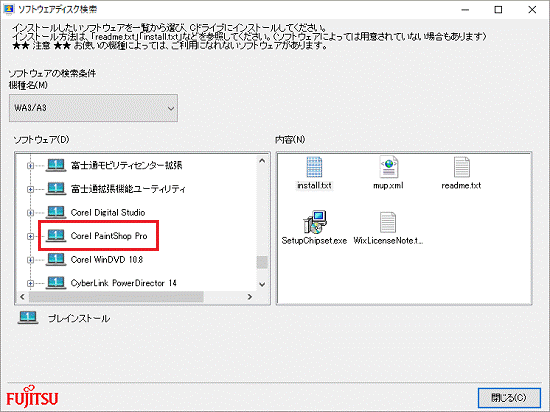Expand the Corel Digital Studio node
This screenshot has width=550, height=412.
(x=31, y=213)
